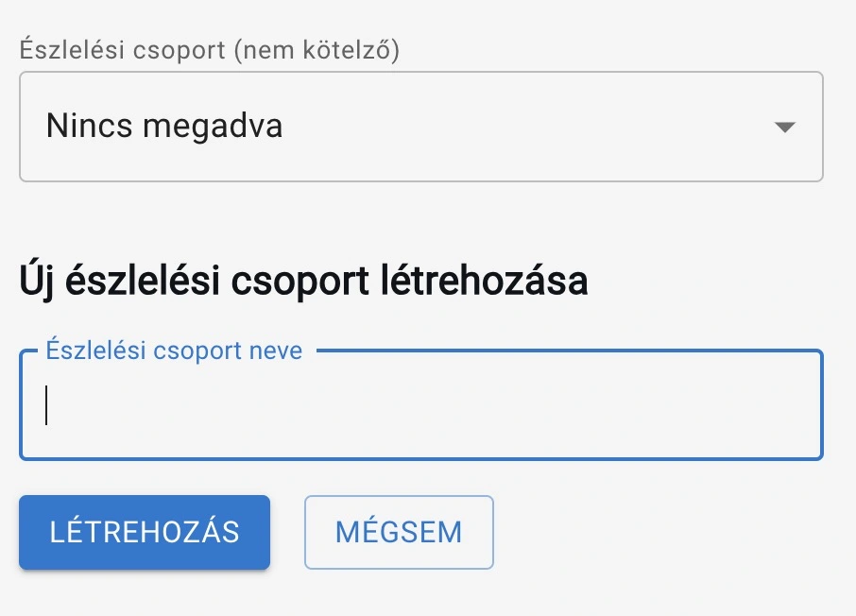
Task: Select the Új észlelési csoport létrehozása heading
Action: point(302,280)
